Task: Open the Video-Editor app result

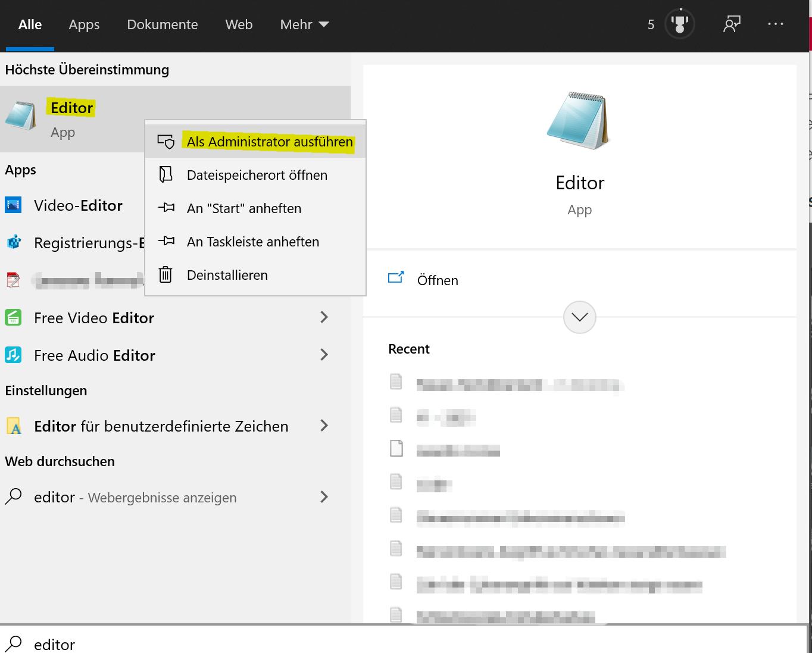Action: [73, 205]
